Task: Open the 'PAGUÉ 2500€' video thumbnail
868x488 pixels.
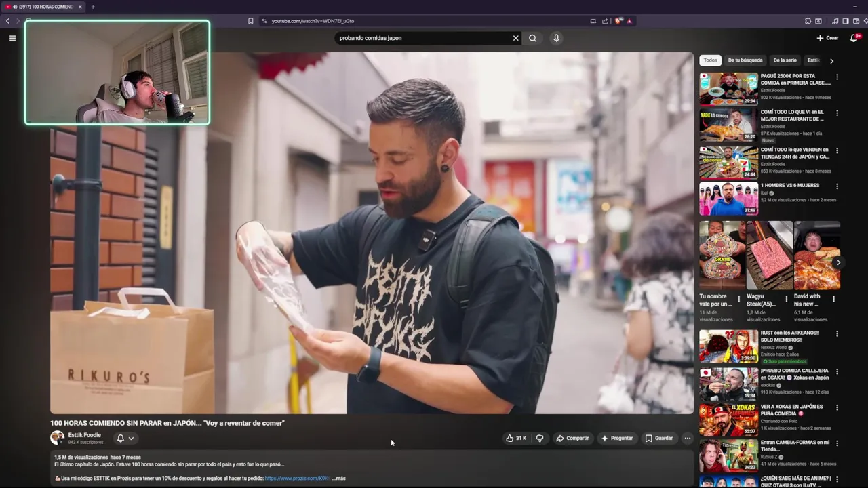Action: click(728, 89)
